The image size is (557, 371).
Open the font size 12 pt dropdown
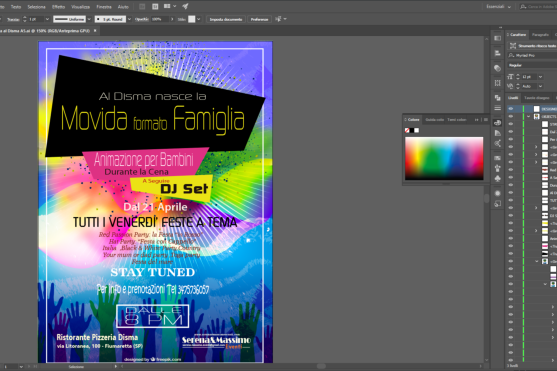point(540,77)
